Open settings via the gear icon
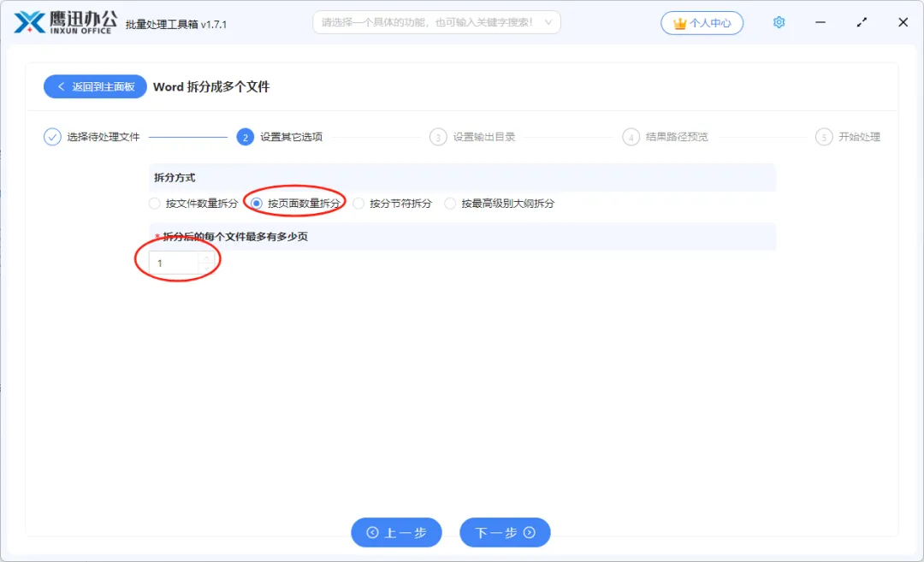Image resolution: width=924 pixels, height=562 pixels. point(779,22)
